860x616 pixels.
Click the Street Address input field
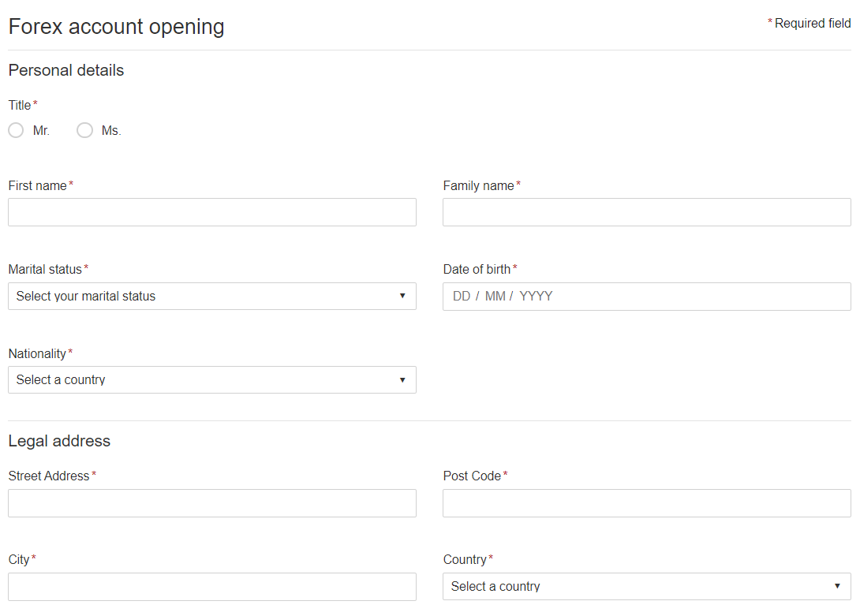click(x=212, y=503)
